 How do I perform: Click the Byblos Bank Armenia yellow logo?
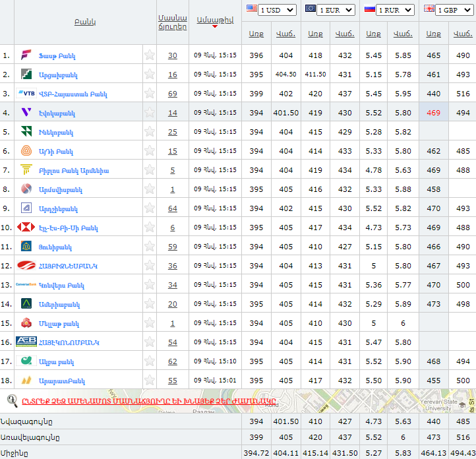(x=26, y=169)
